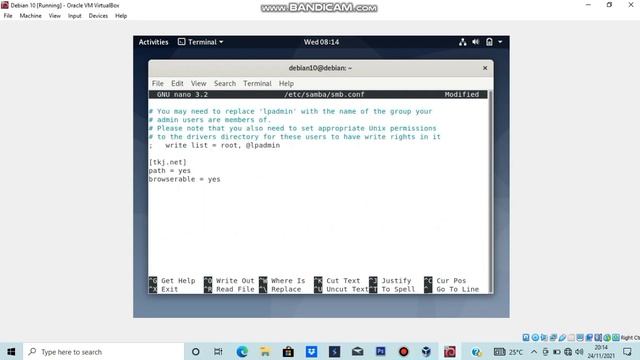Open Task View on taskbar
The image size is (640, 360).
[218, 351]
